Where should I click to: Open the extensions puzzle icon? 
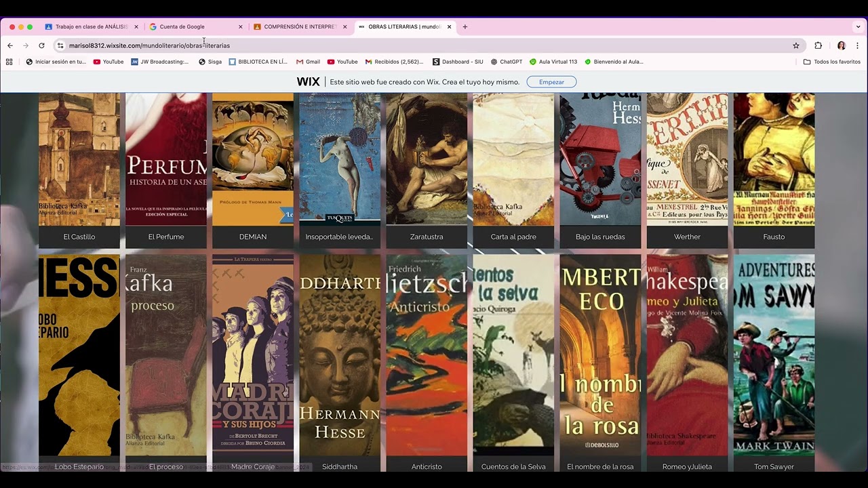point(818,45)
